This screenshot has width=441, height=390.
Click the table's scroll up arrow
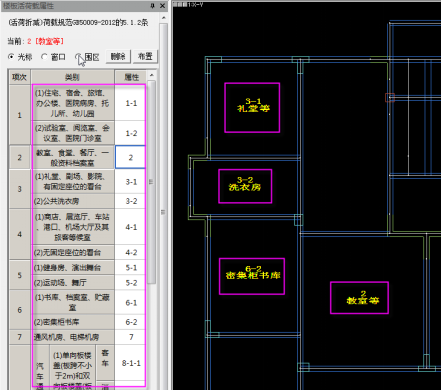click(x=151, y=75)
